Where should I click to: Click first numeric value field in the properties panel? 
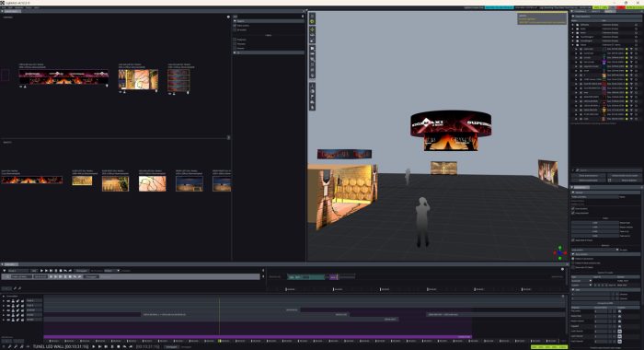(594, 223)
